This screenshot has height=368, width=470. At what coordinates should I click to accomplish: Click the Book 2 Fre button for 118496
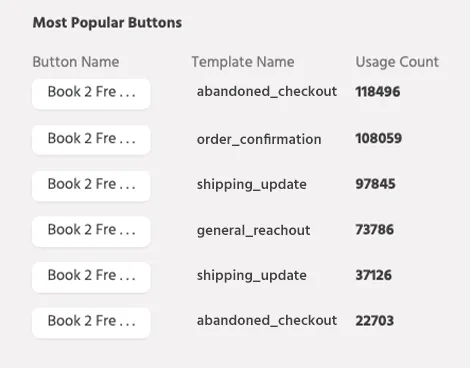91,93
